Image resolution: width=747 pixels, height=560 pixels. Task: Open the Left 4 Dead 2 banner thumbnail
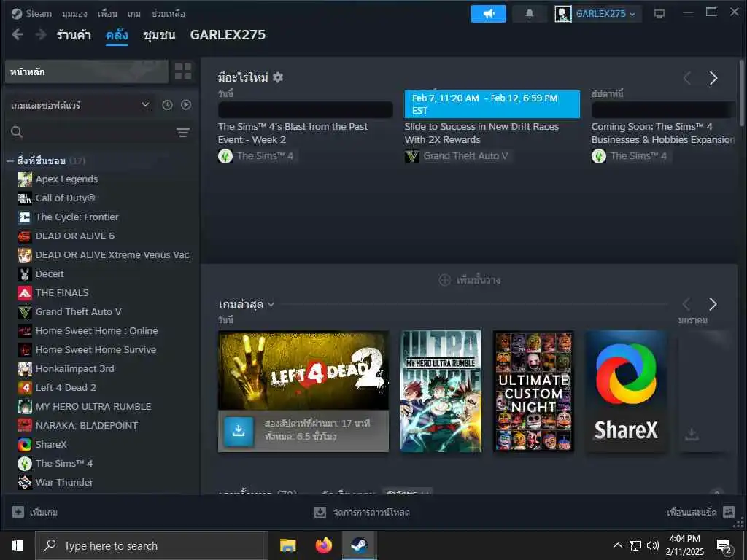point(303,370)
